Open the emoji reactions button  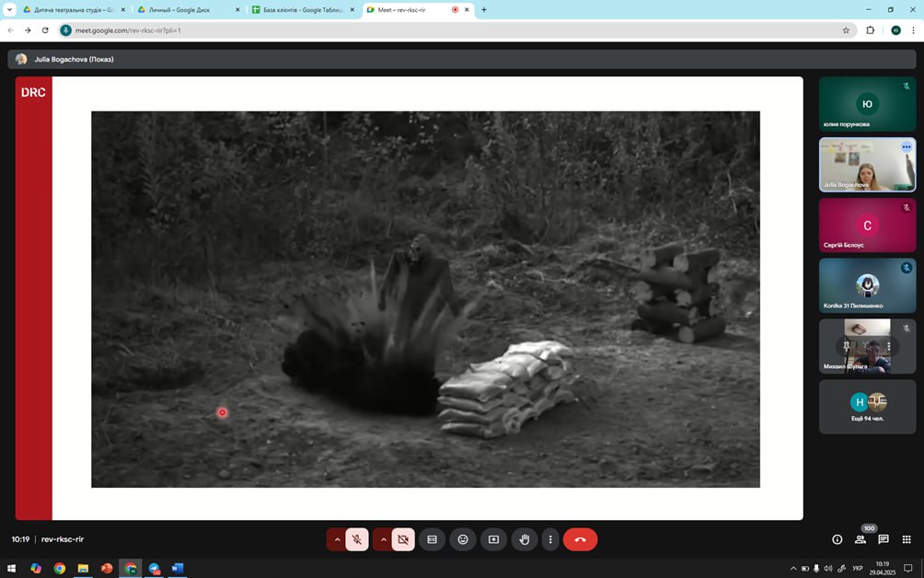pos(463,539)
